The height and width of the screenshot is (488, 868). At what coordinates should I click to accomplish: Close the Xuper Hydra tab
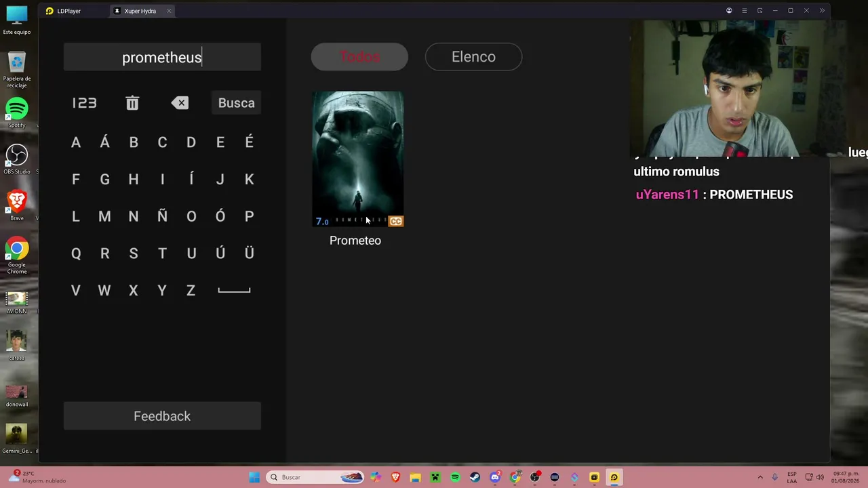pyautogui.click(x=169, y=11)
